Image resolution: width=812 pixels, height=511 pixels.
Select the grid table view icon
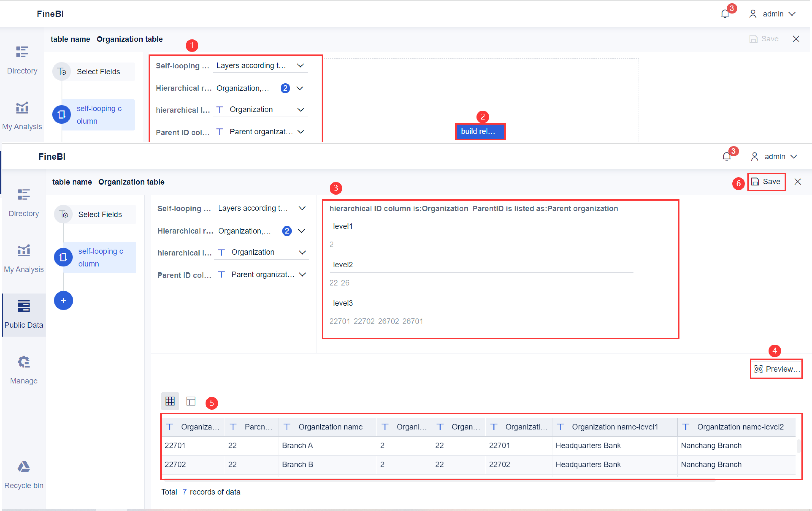coord(170,401)
